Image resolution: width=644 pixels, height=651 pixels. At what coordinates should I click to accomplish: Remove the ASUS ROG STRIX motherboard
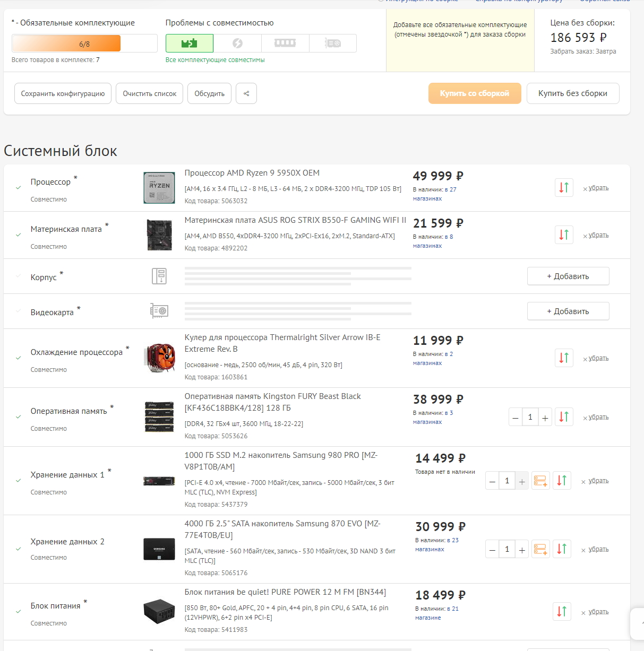[596, 235]
